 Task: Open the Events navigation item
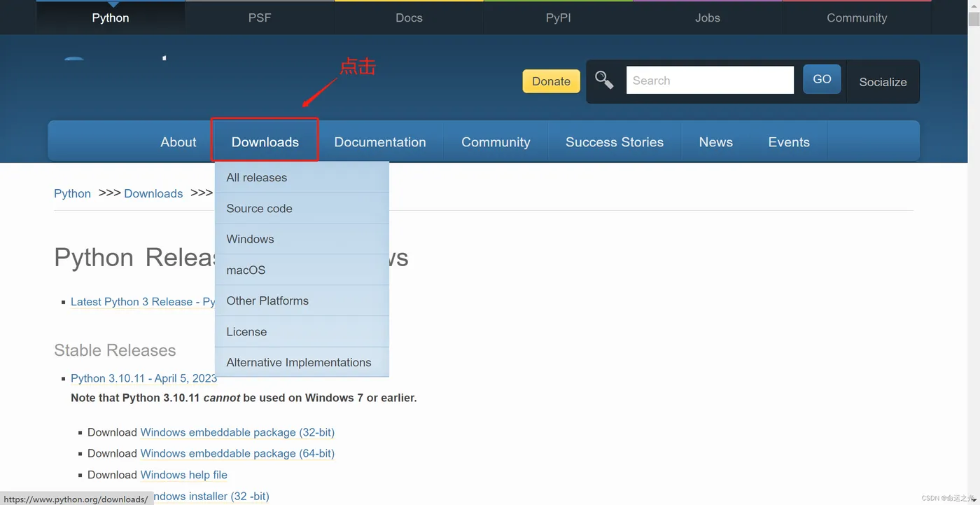point(789,141)
